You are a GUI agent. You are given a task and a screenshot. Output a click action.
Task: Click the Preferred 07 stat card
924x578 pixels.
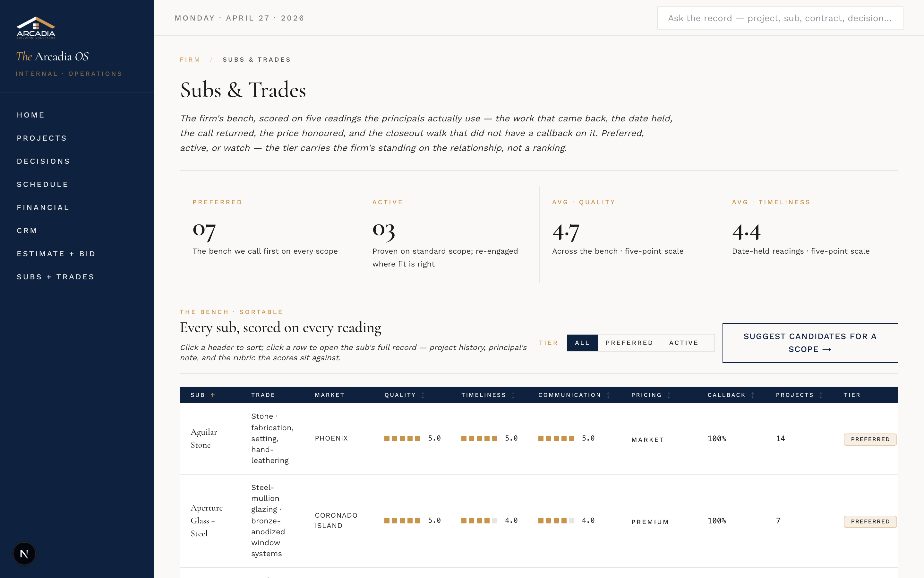(x=269, y=234)
